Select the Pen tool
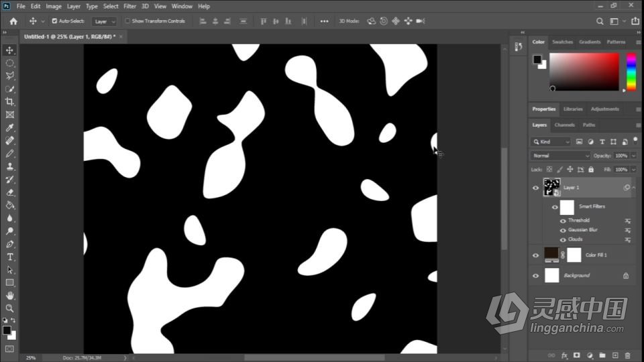This screenshot has width=644, height=362. coord(9,244)
